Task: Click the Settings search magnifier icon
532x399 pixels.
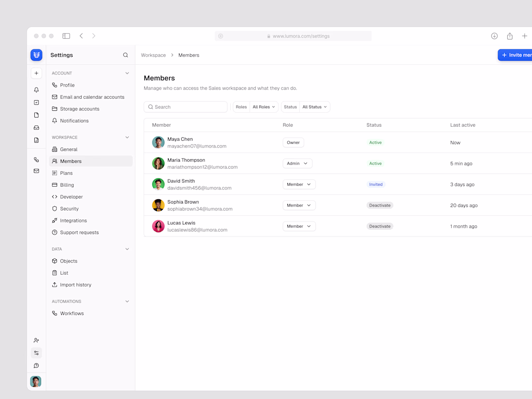Action: coord(126,55)
